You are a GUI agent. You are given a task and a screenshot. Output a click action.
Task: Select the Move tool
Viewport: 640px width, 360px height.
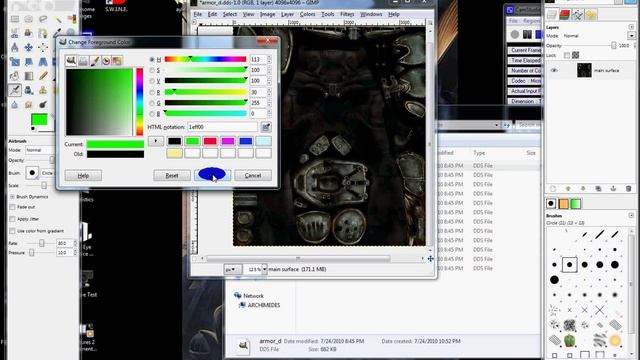point(29,47)
